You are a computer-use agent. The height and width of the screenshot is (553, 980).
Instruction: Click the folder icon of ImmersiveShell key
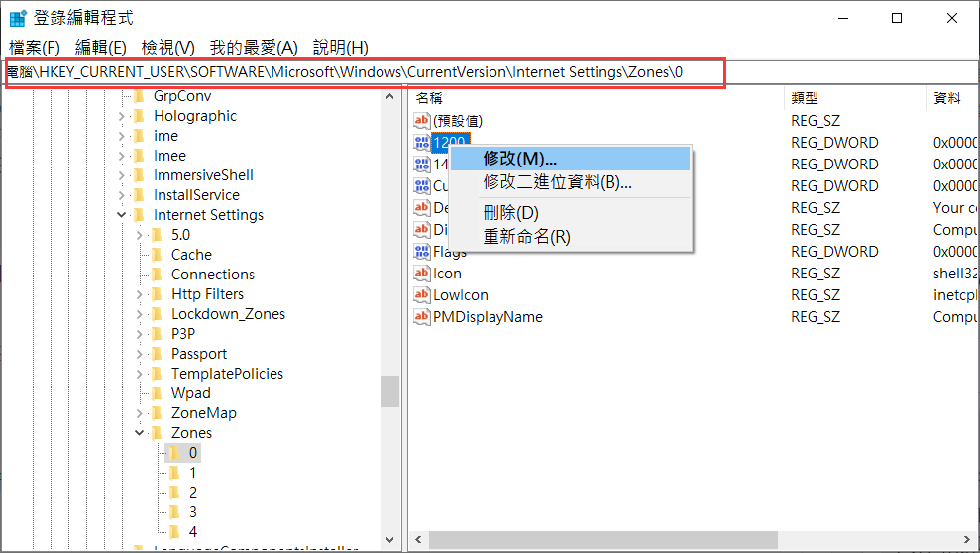point(140,175)
